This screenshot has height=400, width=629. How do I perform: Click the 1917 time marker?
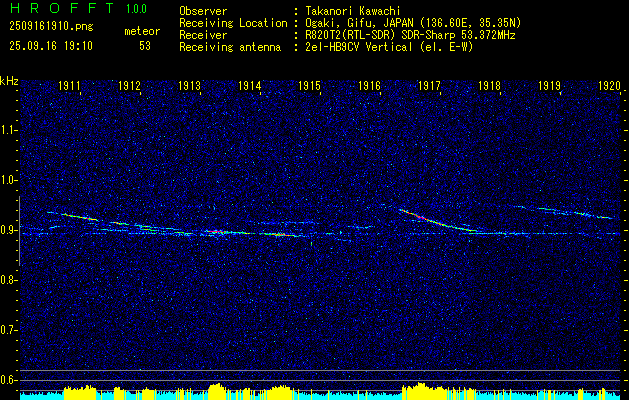pos(430,85)
